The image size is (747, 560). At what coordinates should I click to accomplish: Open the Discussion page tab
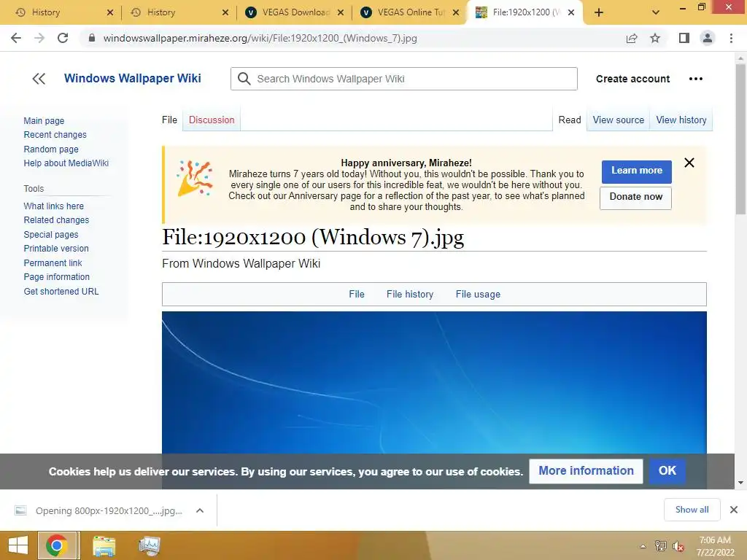point(212,120)
